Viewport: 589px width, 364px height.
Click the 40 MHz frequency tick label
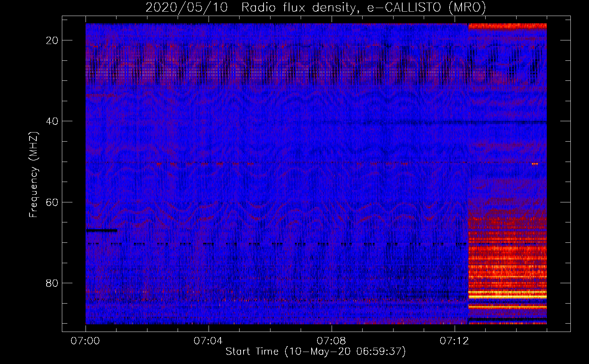(x=52, y=121)
